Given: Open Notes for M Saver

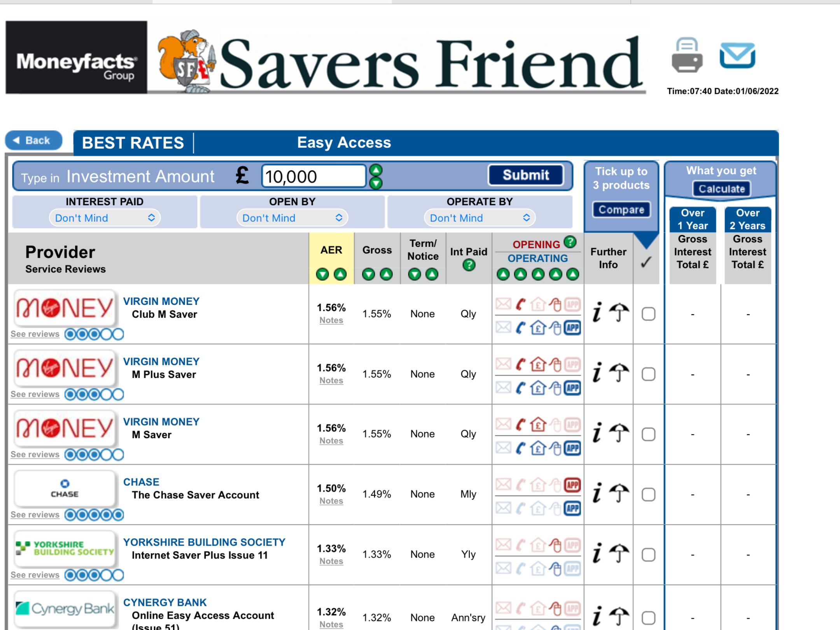Looking at the screenshot, I should point(331,441).
